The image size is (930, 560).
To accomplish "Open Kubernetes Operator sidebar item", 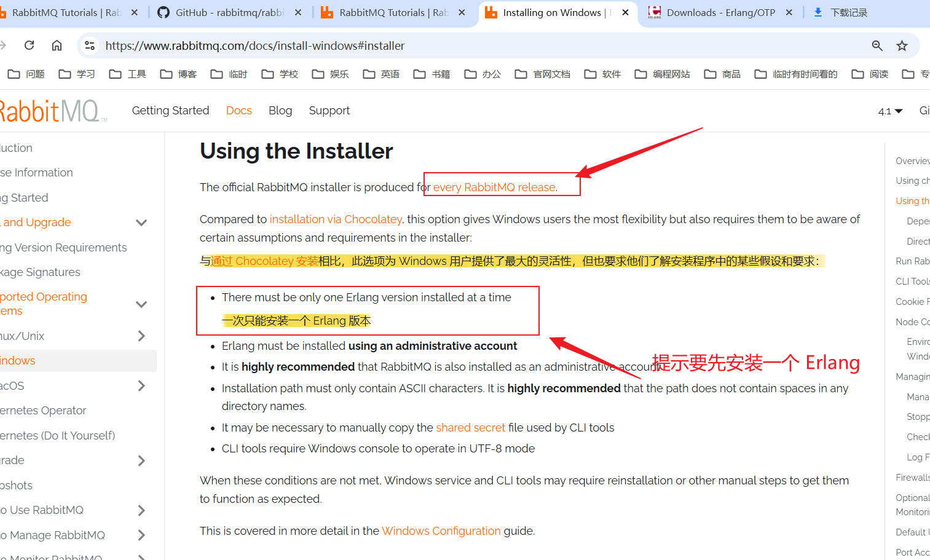I will 43,410.
